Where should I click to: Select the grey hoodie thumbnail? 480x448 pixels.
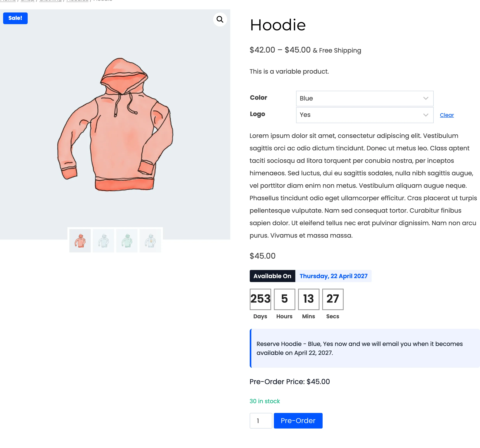point(103,241)
